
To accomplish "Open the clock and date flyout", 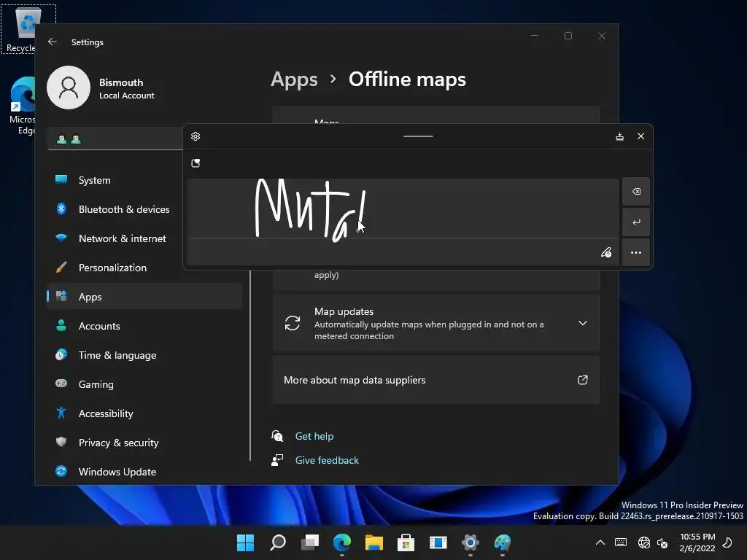I will (x=697, y=542).
